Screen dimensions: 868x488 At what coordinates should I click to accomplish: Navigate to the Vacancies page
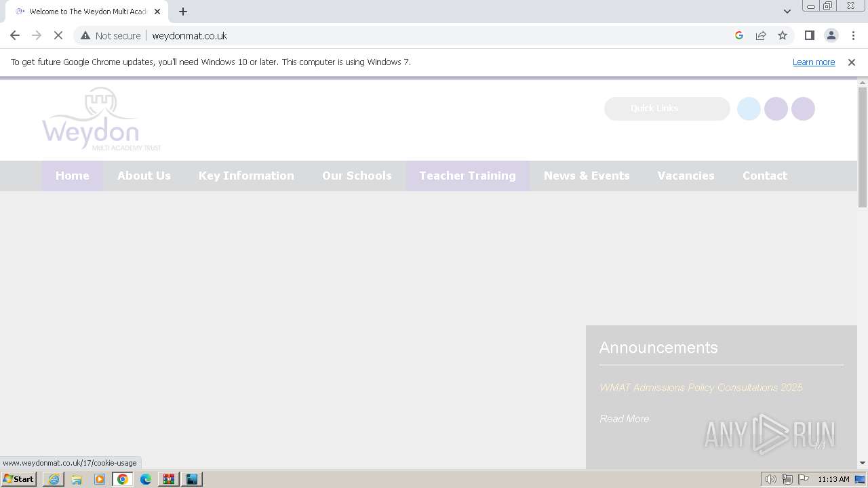tap(686, 176)
